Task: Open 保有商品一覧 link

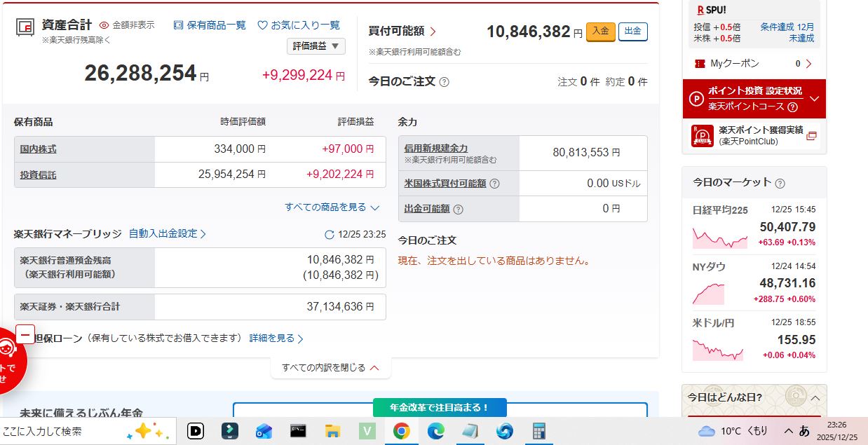Action: (210, 25)
